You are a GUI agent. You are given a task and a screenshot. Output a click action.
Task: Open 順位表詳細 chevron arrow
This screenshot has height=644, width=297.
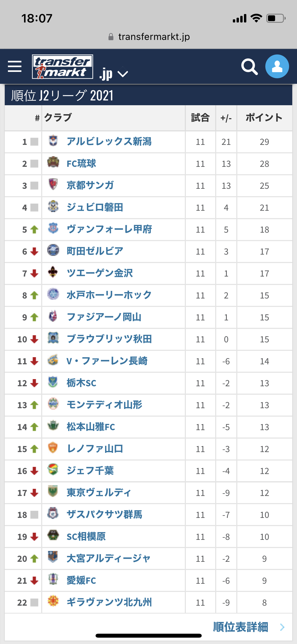pyautogui.click(x=282, y=627)
